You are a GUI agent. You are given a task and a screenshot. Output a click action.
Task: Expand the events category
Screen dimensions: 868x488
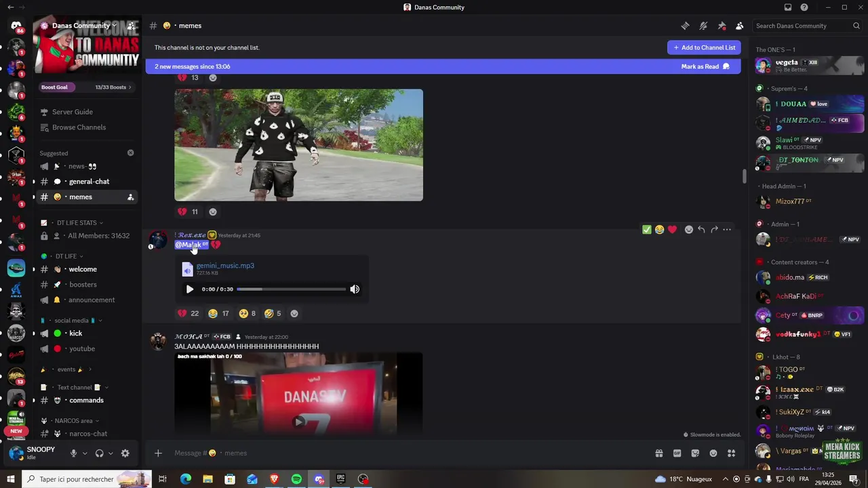(x=66, y=369)
